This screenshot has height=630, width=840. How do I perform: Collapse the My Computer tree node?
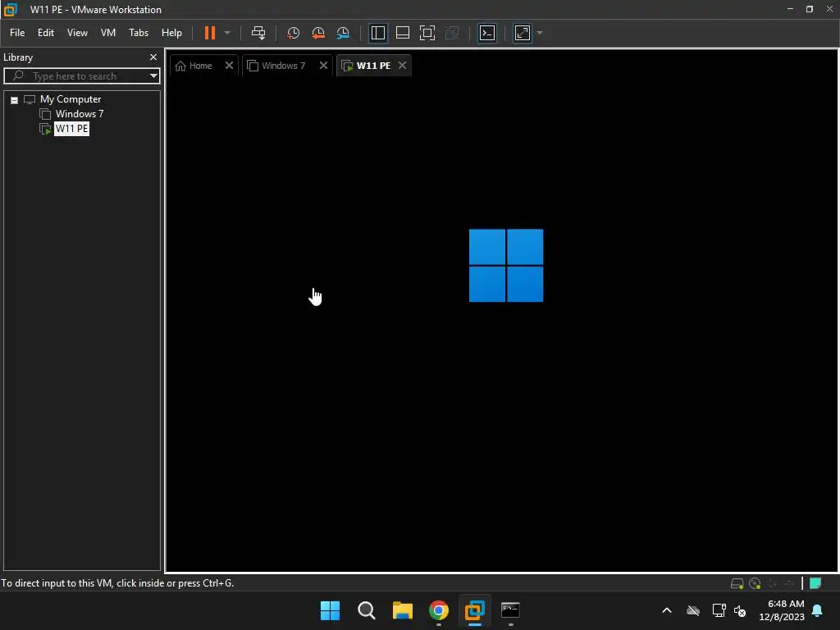click(15, 100)
